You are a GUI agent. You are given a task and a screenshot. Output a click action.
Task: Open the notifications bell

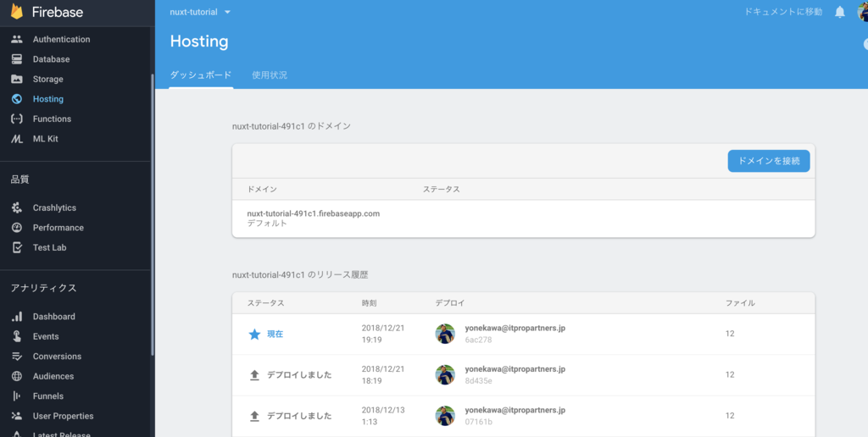840,12
